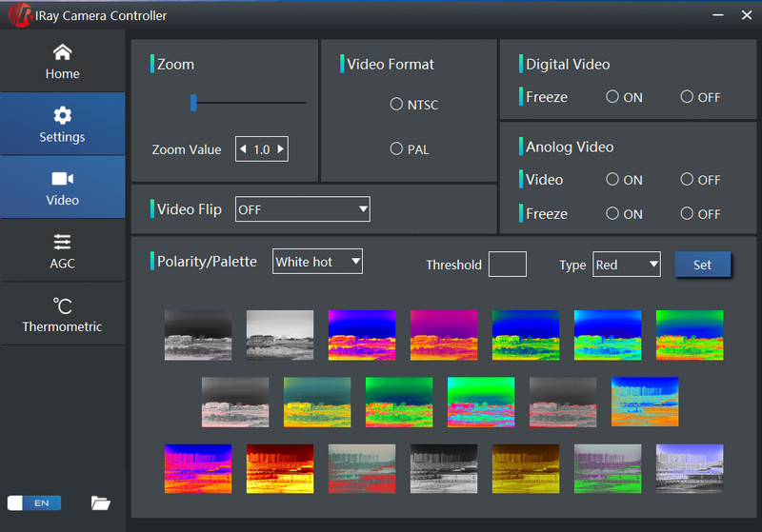The image size is (762, 532).
Task: Increase Zoom Value with right arrow
Action: tap(280, 149)
